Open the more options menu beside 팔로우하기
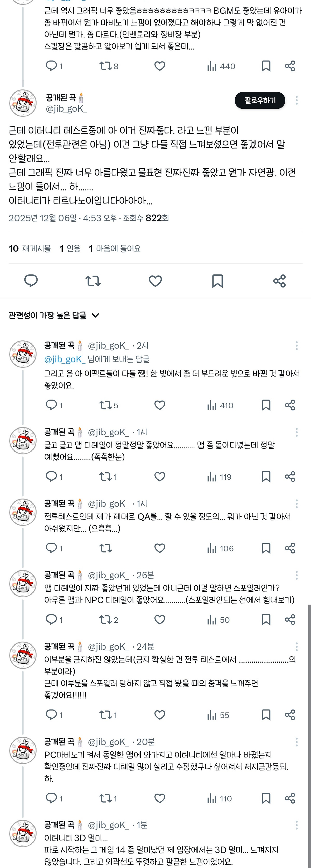Screen dimensions: 311x868 coord(296,100)
